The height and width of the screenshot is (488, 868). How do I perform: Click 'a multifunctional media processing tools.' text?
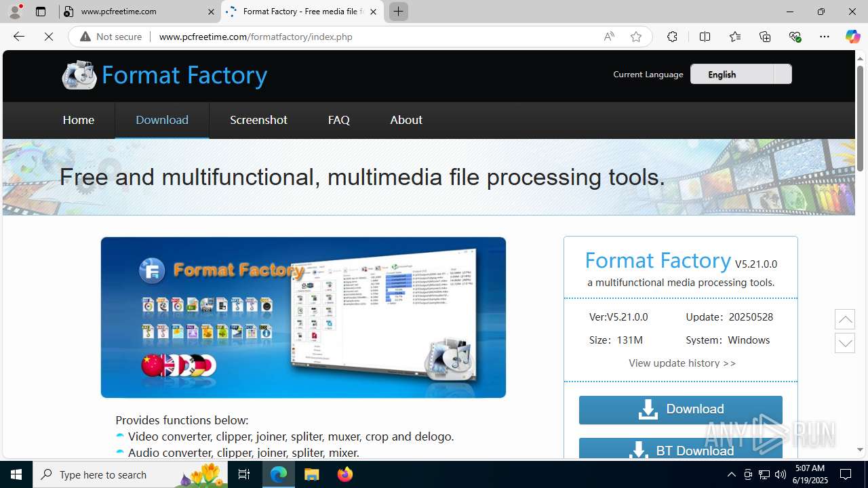click(x=681, y=283)
